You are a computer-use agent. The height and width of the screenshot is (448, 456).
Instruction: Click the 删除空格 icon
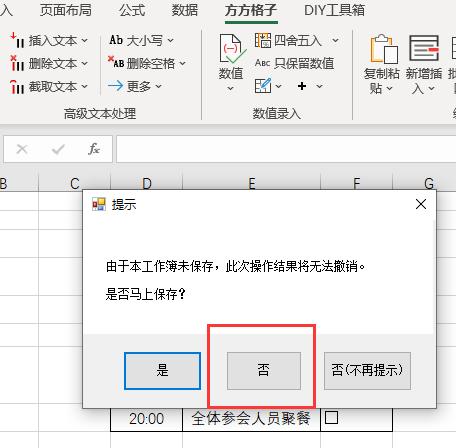[x=116, y=62]
